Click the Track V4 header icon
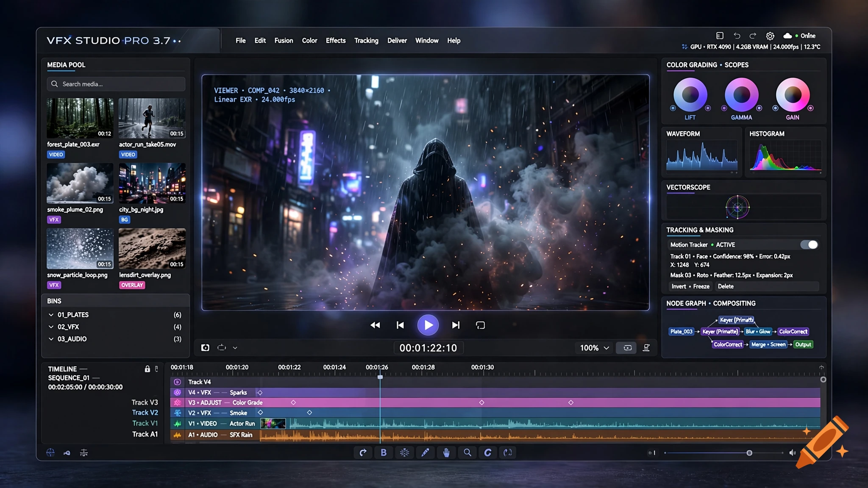The height and width of the screenshot is (488, 868). 178,382
